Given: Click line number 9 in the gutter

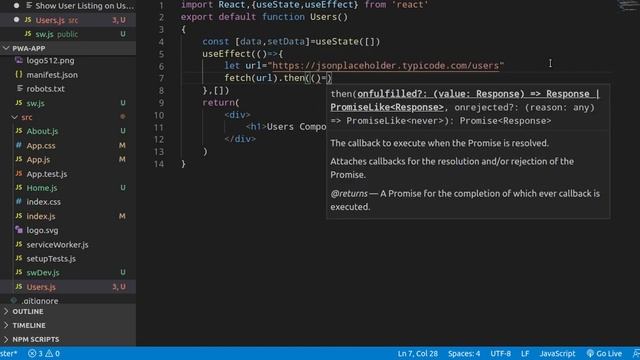Looking at the screenshot, I should coord(162,103).
